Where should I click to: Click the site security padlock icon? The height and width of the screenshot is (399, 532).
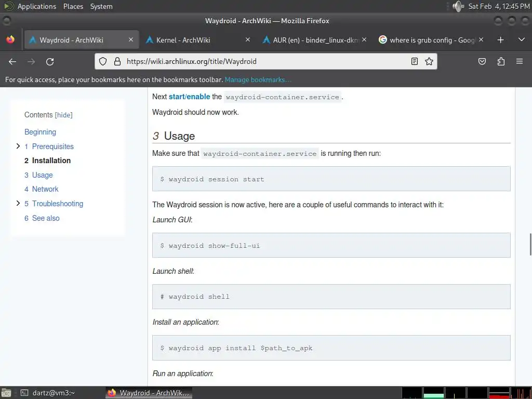[x=117, y=61]
